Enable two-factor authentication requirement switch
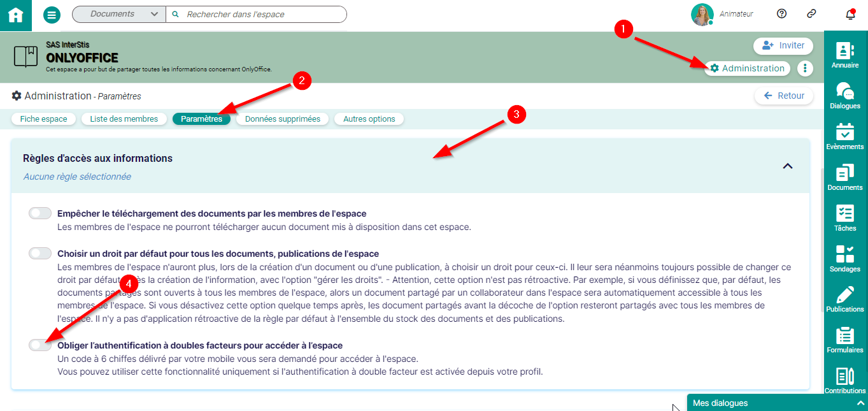Screen dimensions: 868x411 pyautogui.click(x=40, y=345)
